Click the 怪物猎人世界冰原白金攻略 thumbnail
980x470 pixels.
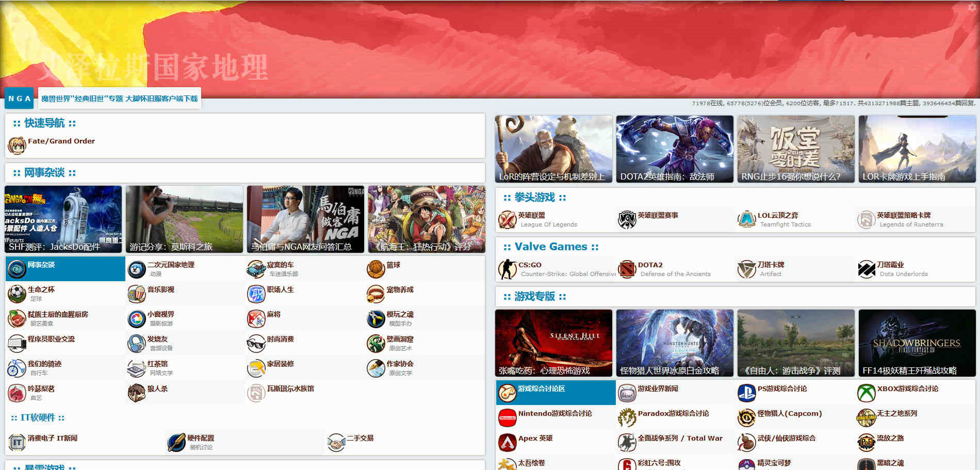[675, 343]
